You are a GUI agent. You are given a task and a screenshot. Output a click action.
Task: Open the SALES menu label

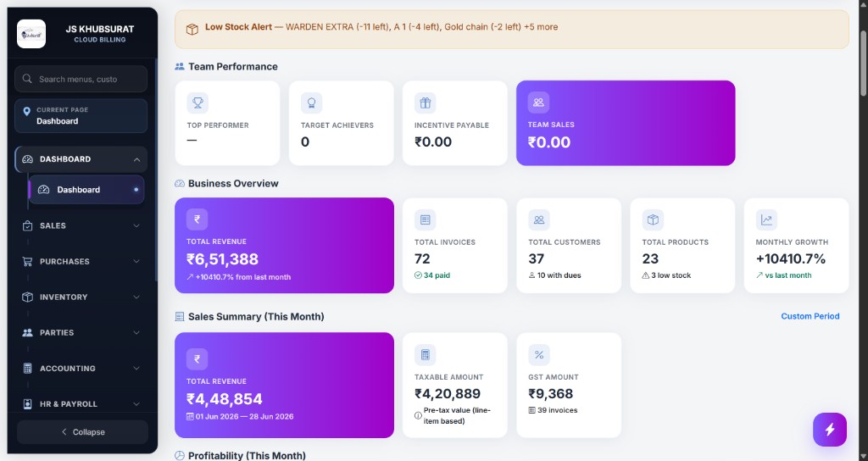[53, 225]
